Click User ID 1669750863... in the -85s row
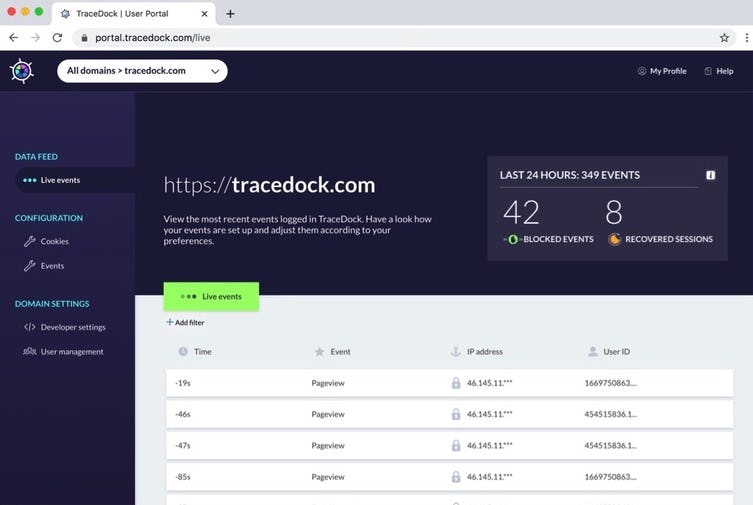The width and height of the screenshot is (753, 505). pos(610,477)
